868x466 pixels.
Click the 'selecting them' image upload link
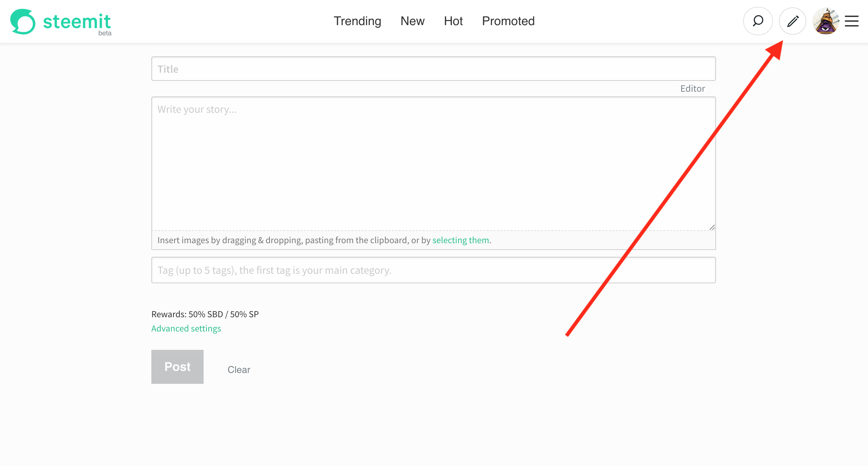[x=460, y=240]
